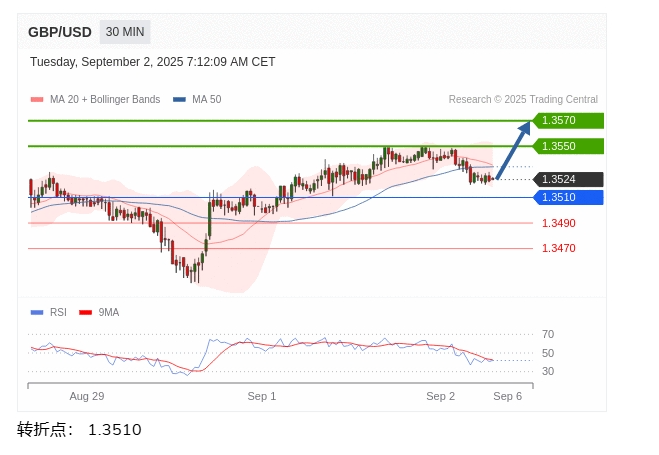This screenshot has height=455, width=659.
Task: Click the GBP/USD pair title
Action: (60, 32)
